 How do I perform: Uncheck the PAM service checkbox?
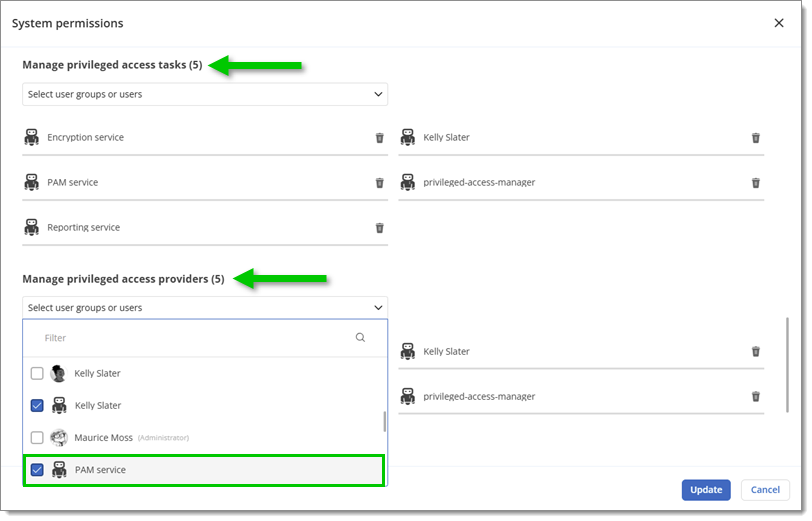37,470
